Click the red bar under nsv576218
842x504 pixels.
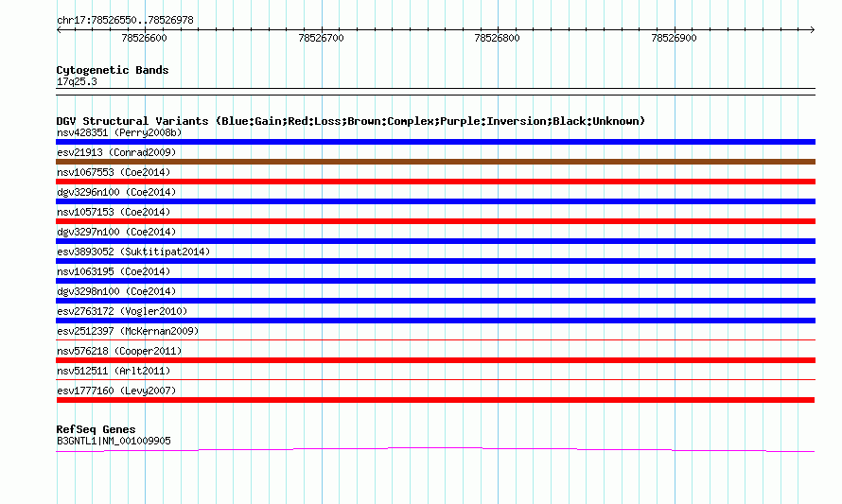(435, 360)
